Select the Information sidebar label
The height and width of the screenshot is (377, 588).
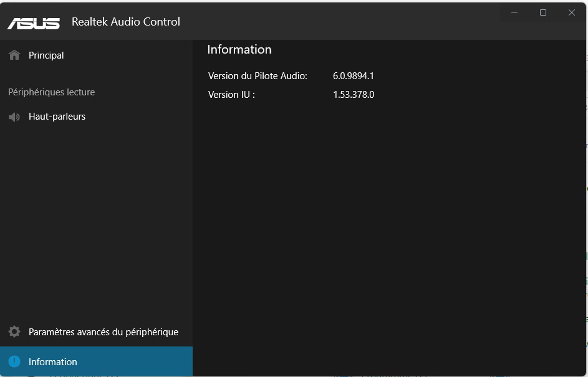53,362
